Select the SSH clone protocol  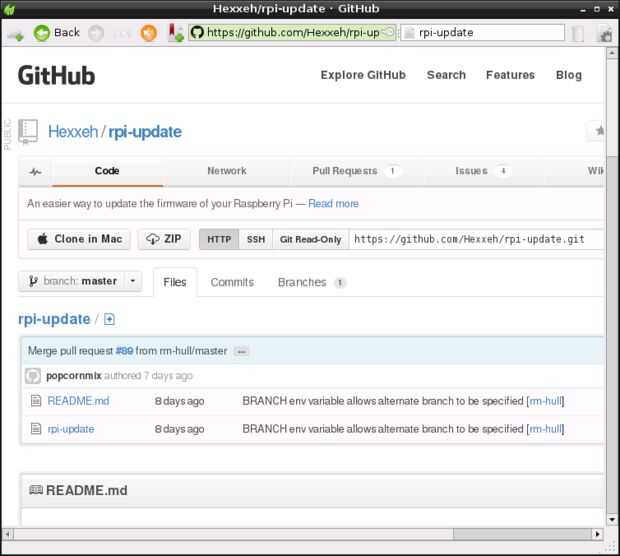[x=256, y=239]
